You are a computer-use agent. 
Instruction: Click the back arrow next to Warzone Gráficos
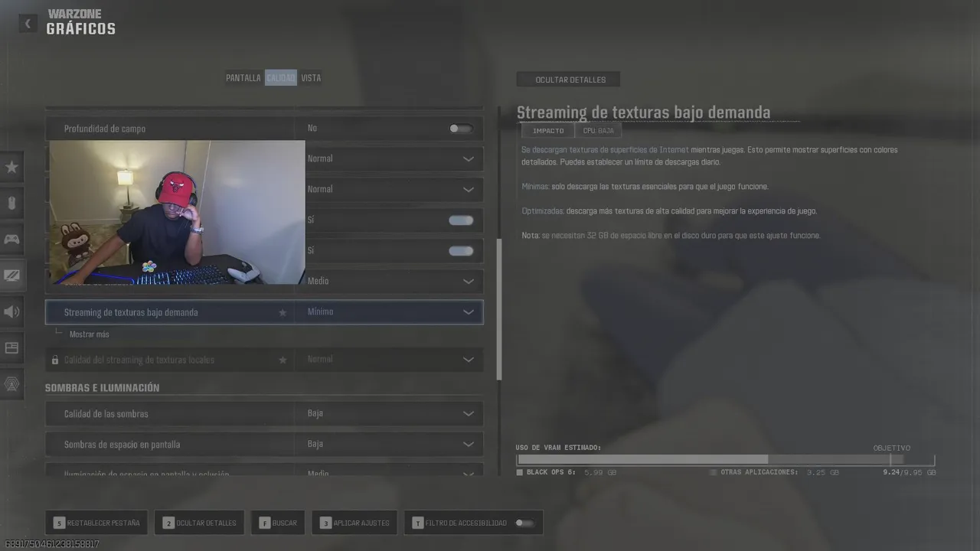coord(28,24)
